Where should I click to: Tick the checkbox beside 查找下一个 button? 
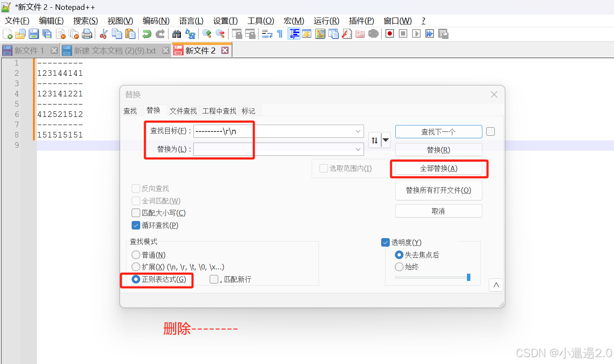pyautogui.click(x=491, y=131)
